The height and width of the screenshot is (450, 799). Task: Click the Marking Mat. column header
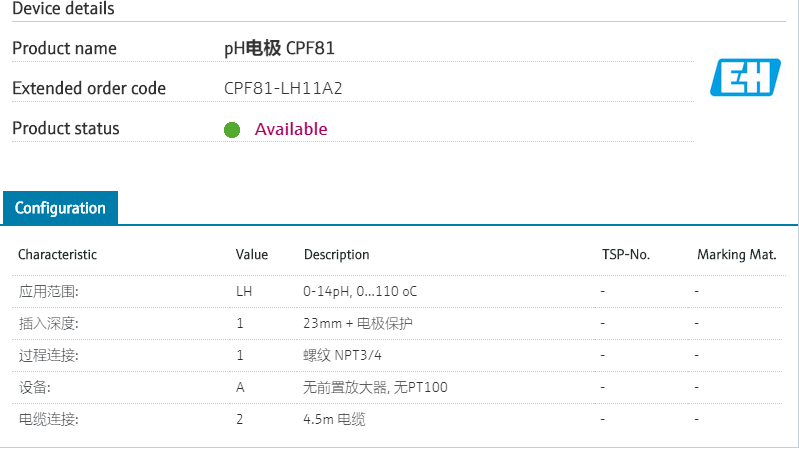pyautogui.click(x=737, y=255)
